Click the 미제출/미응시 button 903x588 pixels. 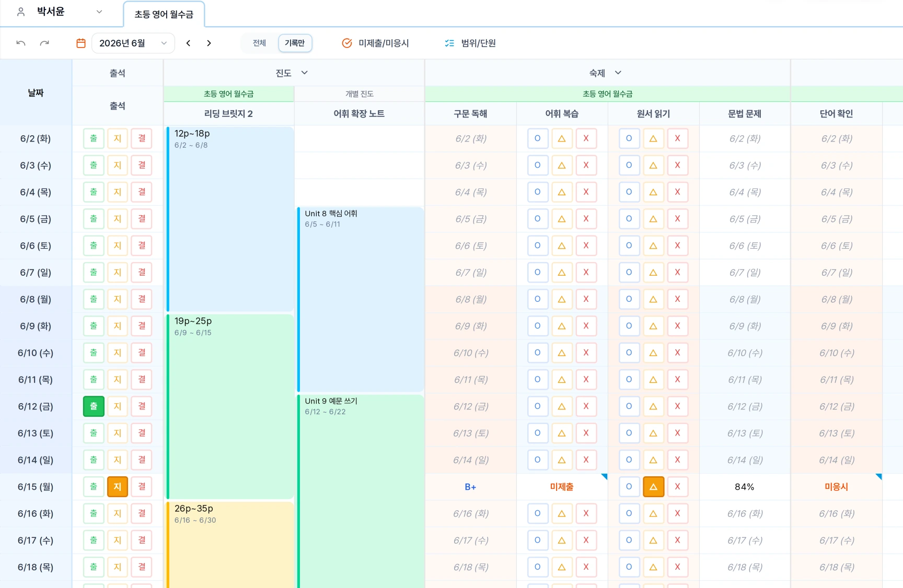(x=375, y=43)
